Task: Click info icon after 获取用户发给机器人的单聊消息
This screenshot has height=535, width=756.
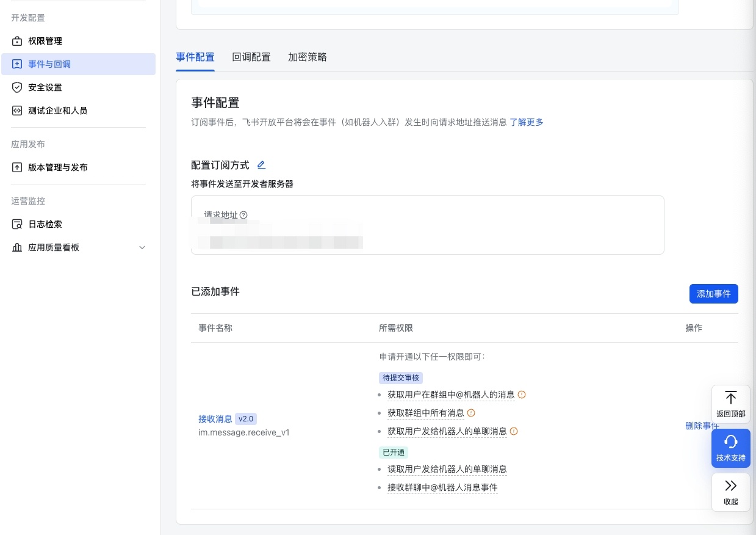Action: pos(514,431)
